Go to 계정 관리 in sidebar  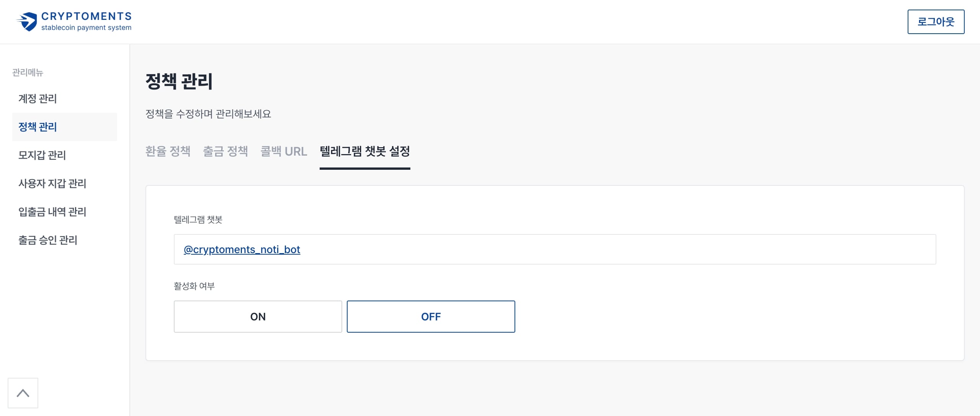[38, 99]
